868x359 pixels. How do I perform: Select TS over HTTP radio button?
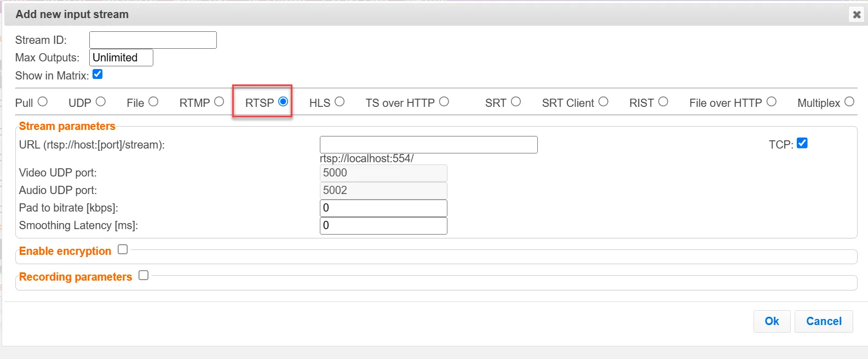tap(444, 101)
